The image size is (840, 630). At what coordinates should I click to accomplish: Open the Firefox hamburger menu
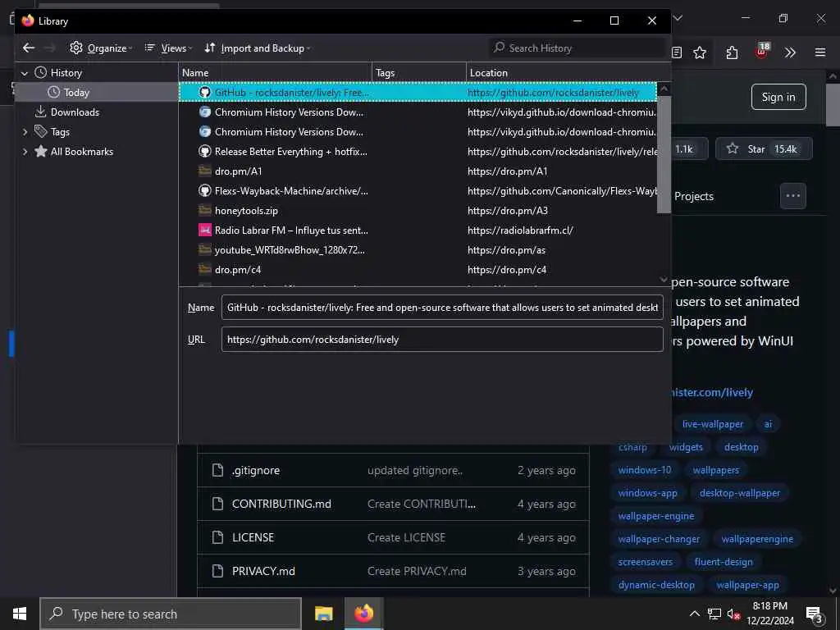point(820,52)
